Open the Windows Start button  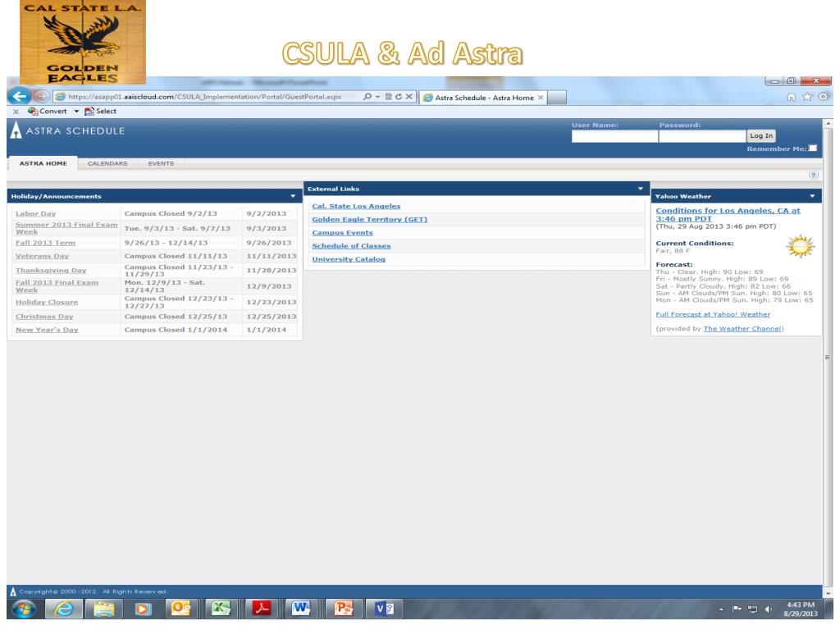pyautogui.click(x=24, y=609)
